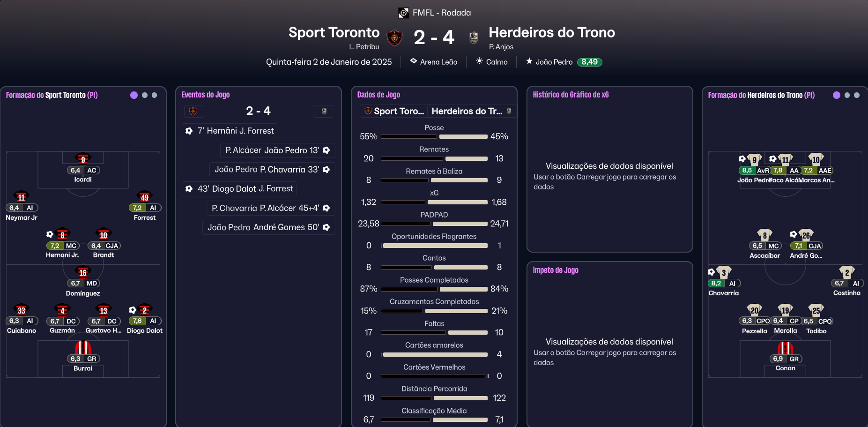The image size is (868, 427).
Task: Click the FMFL Rodada competition logo
Action: coord(402,13)
